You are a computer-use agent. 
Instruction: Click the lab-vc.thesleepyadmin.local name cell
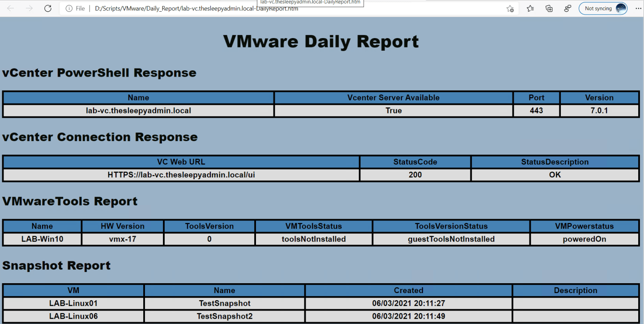click(x=138, y=110)
